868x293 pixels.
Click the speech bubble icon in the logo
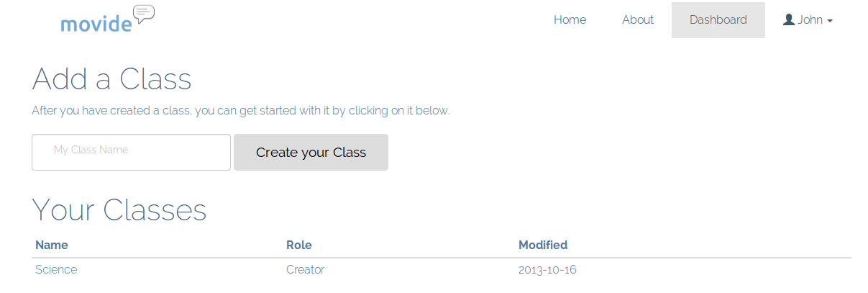144,14
